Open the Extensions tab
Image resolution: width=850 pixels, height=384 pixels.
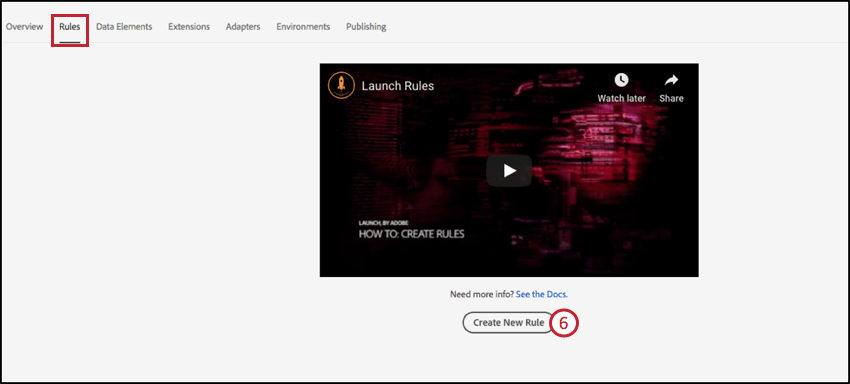coord(189,27)
